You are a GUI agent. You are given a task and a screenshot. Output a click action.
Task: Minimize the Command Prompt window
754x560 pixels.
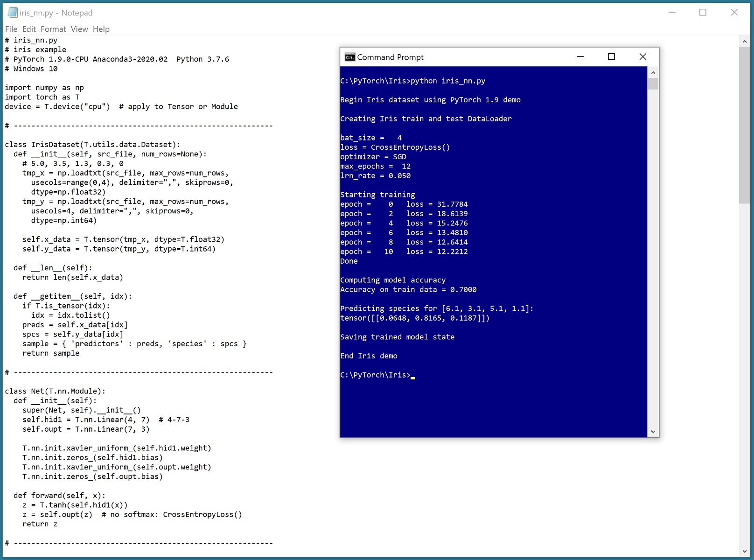pyautogui.click(x=580, y=57)
